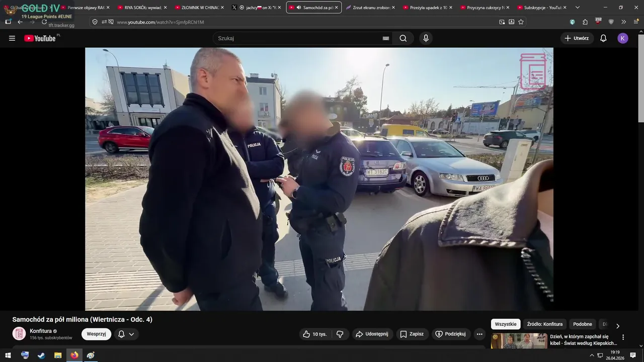
Task: Click the browser back arrow
Action: coord(20,22)
